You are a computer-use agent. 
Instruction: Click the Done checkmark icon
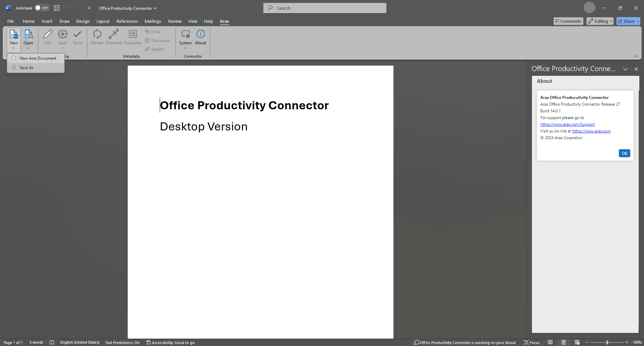click(78, 34)
